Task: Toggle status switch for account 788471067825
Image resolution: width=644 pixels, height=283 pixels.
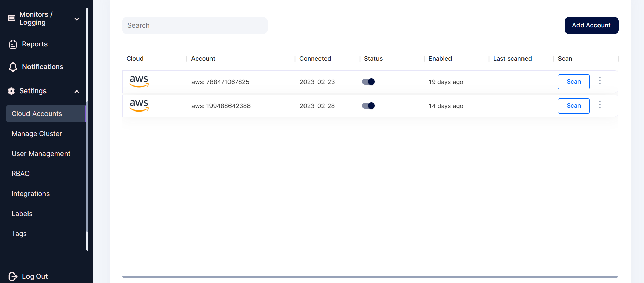Action: point(368,82)
